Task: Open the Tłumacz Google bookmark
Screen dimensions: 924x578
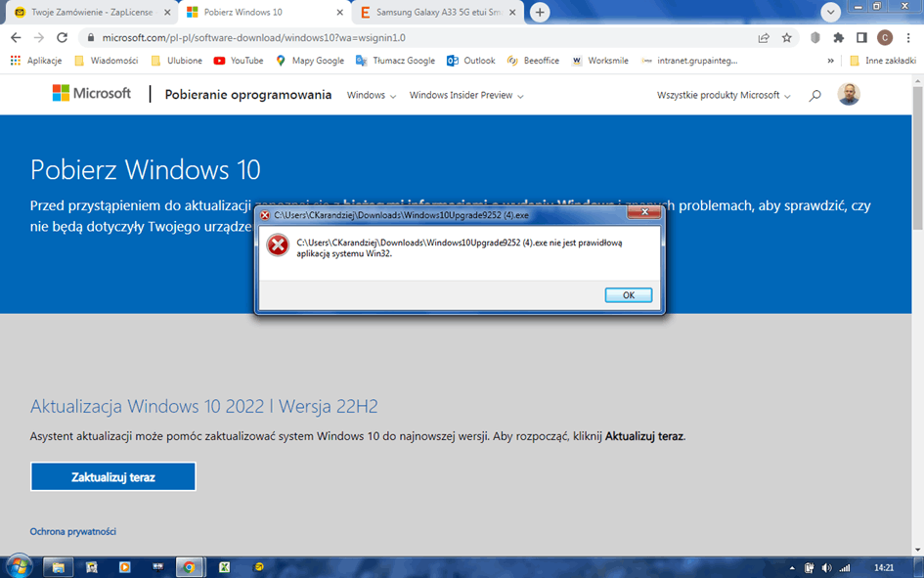Action: tap(395, 61)
